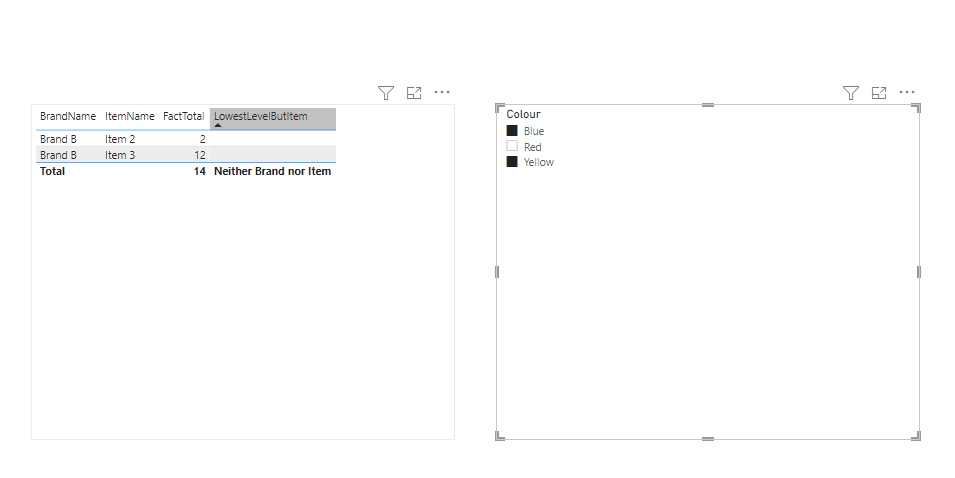Toggle sort arrow under LowestLevelButItem
Image resolution: width=955 pixels, height=478 pixels.
(218, 125)
